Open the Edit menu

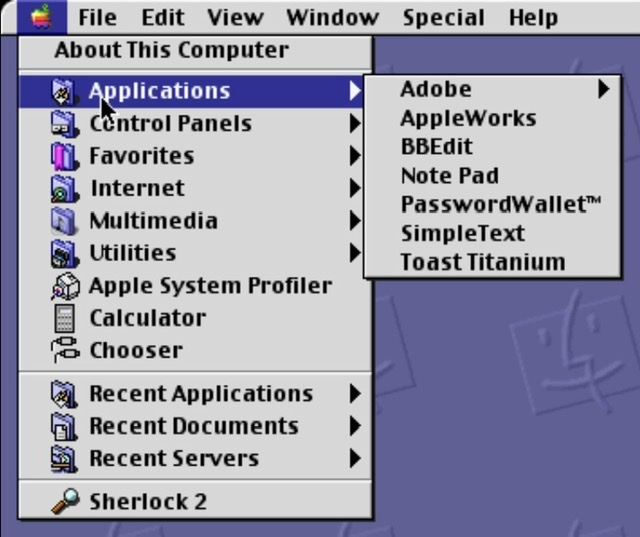[x=163, y=18]
